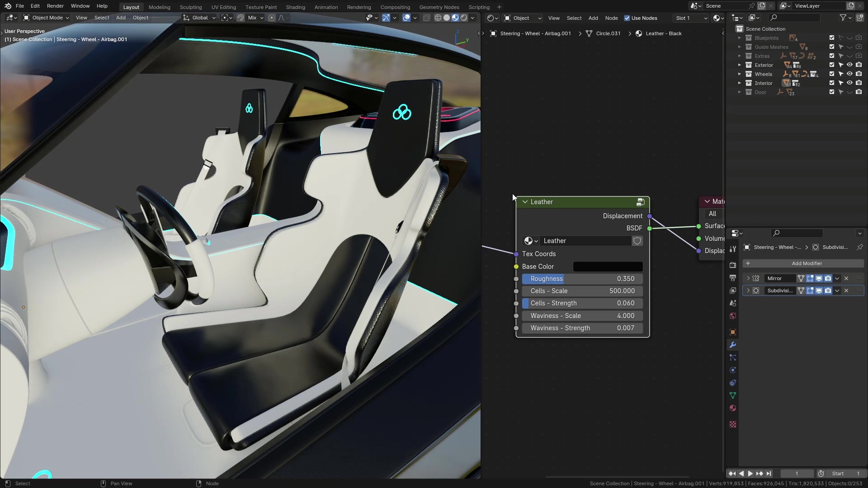Open the Texture properties tab
The height and width of the screenshot is (488, 868).
[733, 424]
